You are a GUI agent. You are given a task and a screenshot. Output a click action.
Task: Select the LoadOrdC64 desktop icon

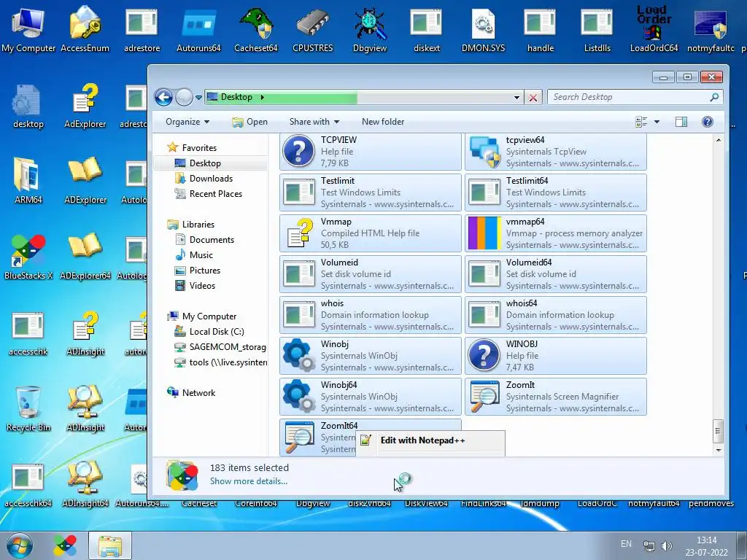click(654, 28)
